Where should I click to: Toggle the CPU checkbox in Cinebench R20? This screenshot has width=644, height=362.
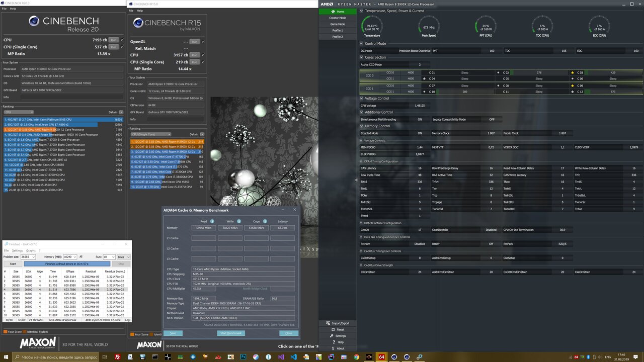coord(122,40)
